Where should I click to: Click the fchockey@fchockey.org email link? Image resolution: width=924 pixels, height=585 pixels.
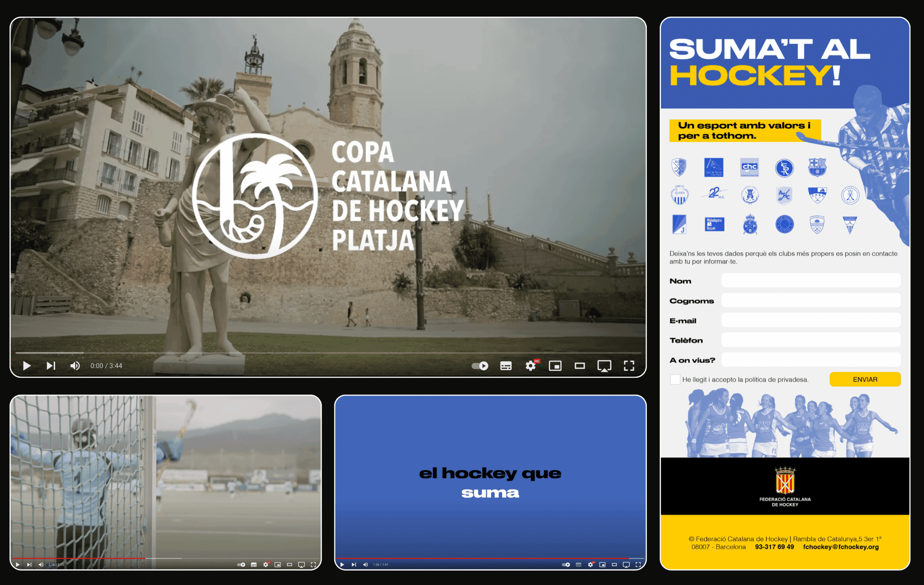click(840, 547)
